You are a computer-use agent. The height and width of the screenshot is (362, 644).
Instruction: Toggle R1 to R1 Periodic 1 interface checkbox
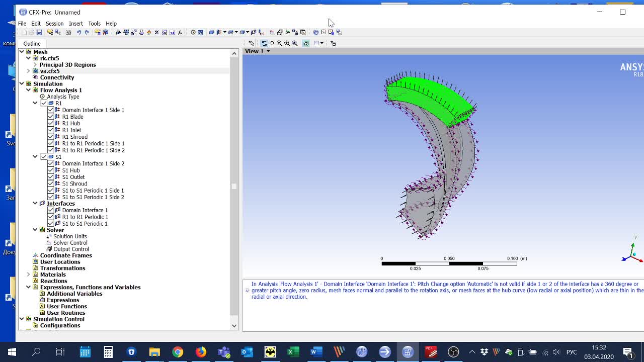[x=50, y=217]
